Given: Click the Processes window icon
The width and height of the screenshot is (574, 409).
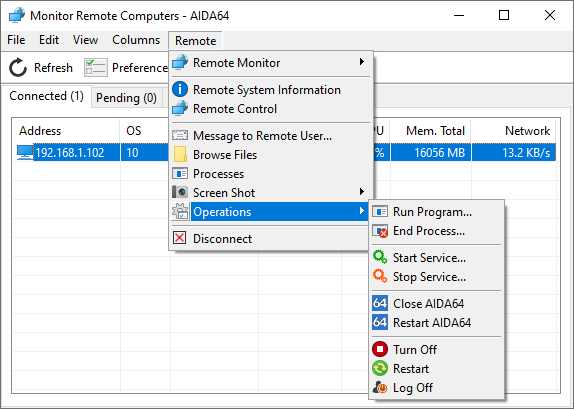Looking at the screenshot, I should point(180,174).
